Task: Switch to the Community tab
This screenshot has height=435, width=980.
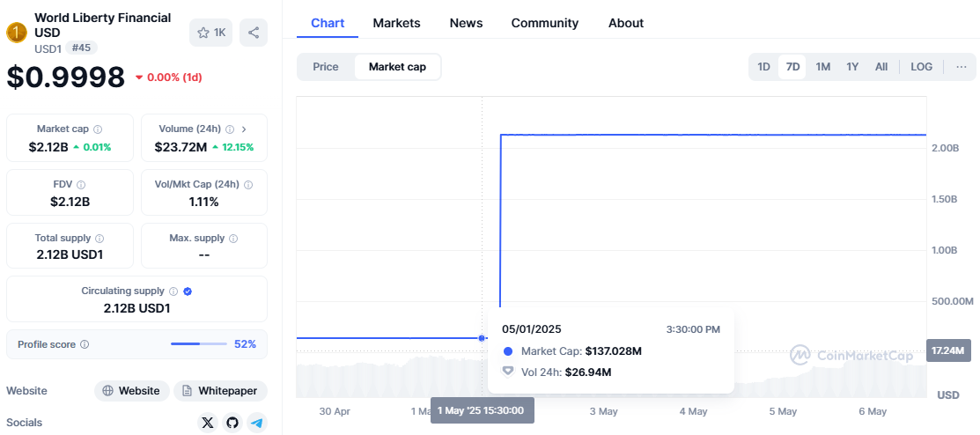Action: pos(545,23)
